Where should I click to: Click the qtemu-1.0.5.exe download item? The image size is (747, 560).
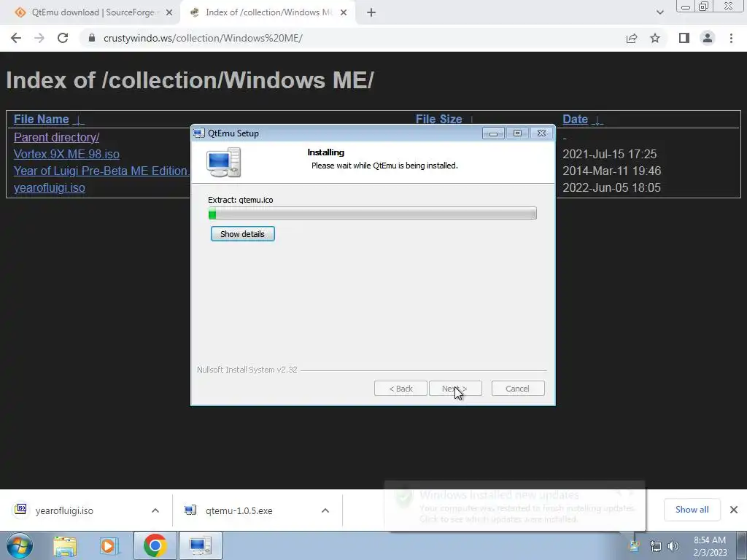point(239,510)
